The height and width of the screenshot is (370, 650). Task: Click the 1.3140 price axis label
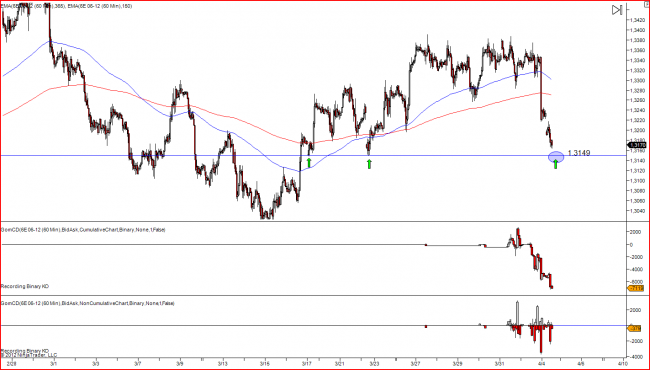point(638,160)
